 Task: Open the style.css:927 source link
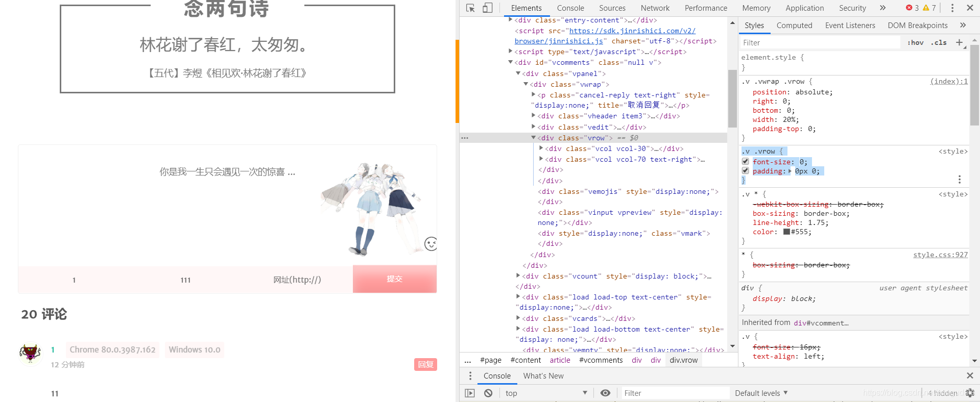(x=940, y=255)
